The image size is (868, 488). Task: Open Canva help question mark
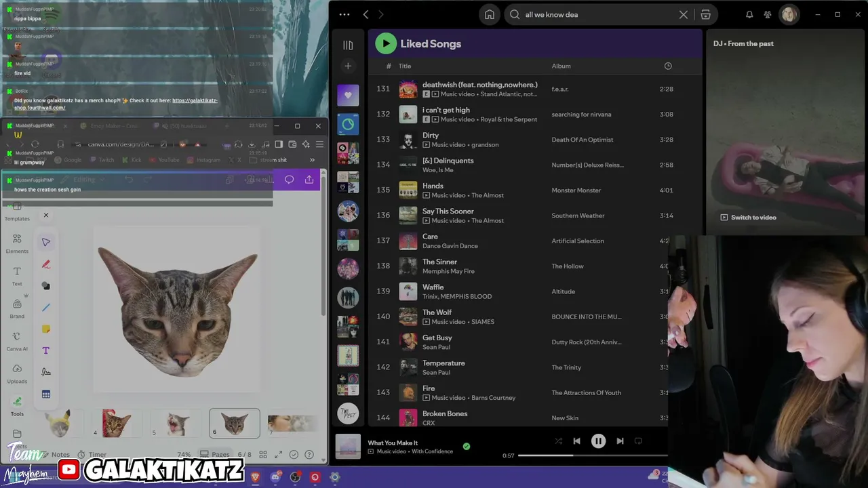(309, 455)
